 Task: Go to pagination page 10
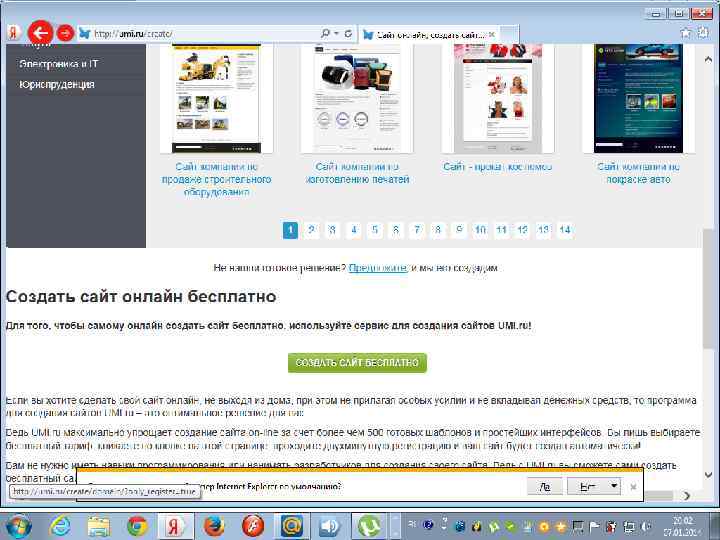pos(480,230)
